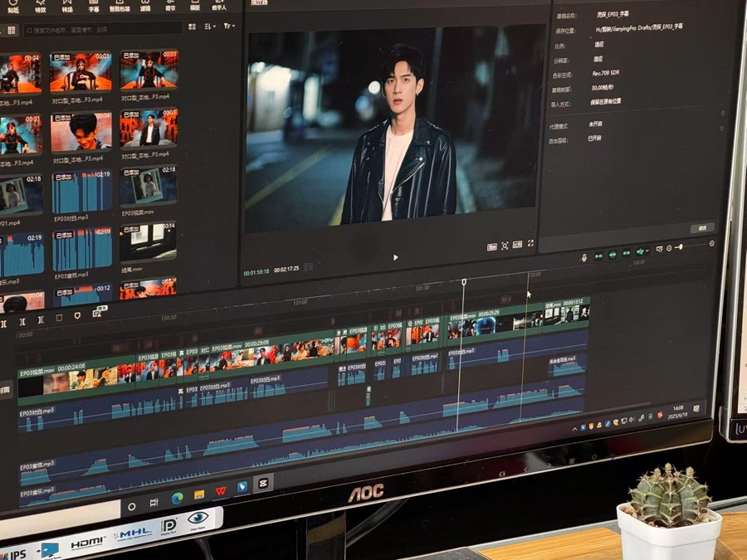Open the media sort dropdown
Viewport: 747px width, 560px height.
[210, 27]
